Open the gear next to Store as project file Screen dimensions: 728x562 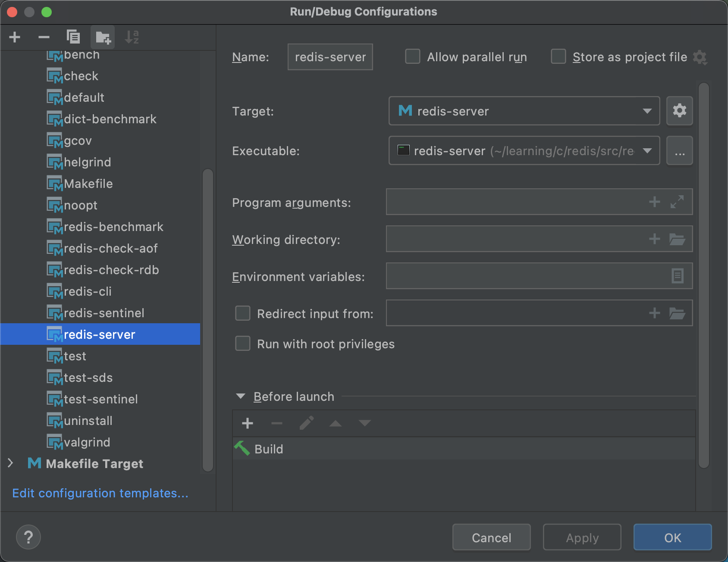coord(700,57)
